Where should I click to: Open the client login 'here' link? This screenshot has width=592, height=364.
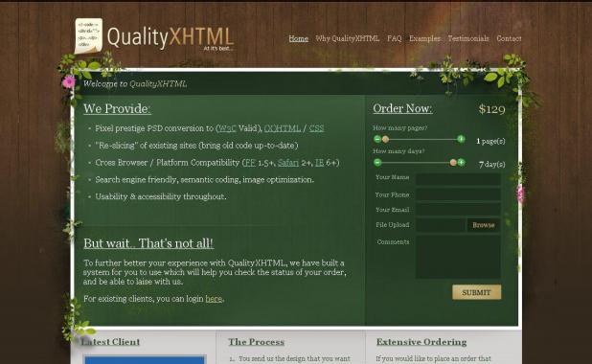[214, 299]
